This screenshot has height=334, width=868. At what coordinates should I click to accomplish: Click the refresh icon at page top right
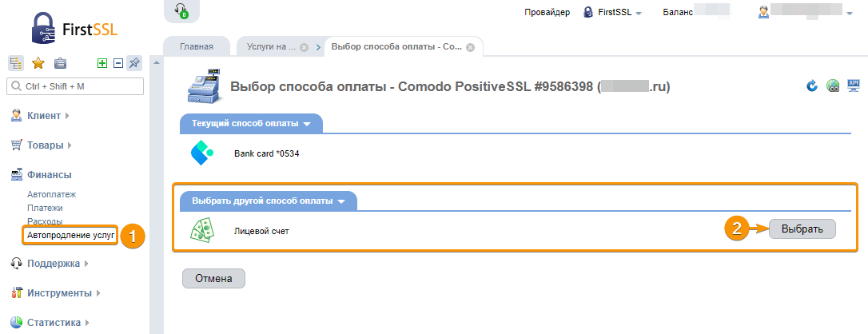[812, 85]
